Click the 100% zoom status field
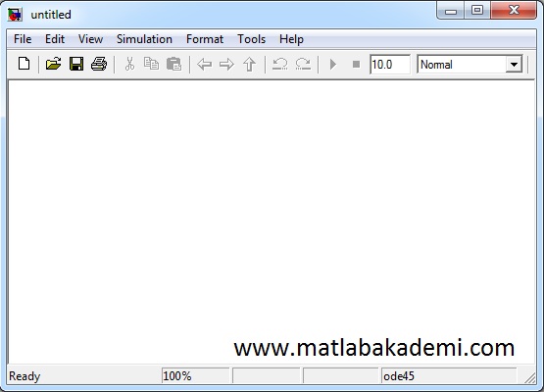Image resolution: width=544 pixels, height=392 pixels. pyautogui.click(x=195, y=375)
